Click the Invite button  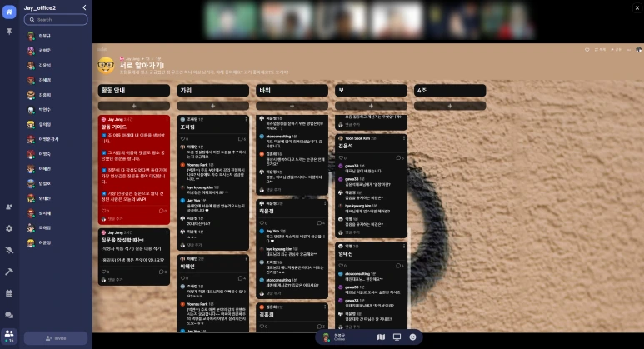(x=56, y=338)
